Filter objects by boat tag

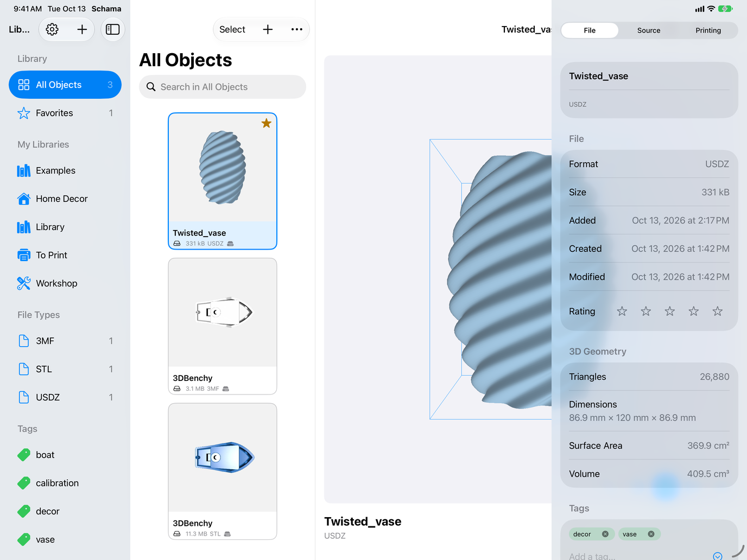65,455
